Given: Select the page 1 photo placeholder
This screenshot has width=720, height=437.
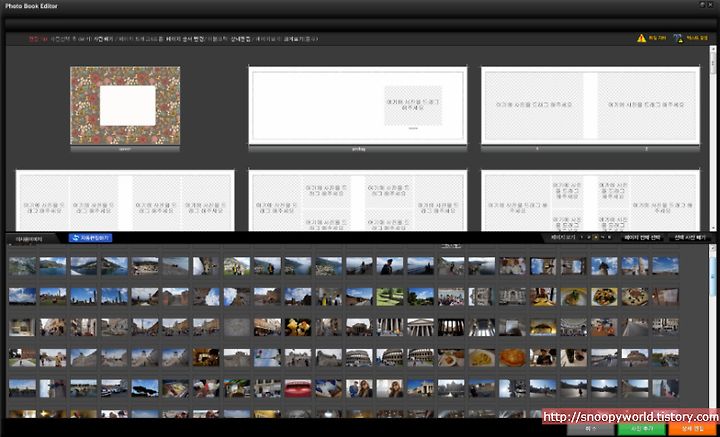Looking at the screenshot, I should click(534, 105).
